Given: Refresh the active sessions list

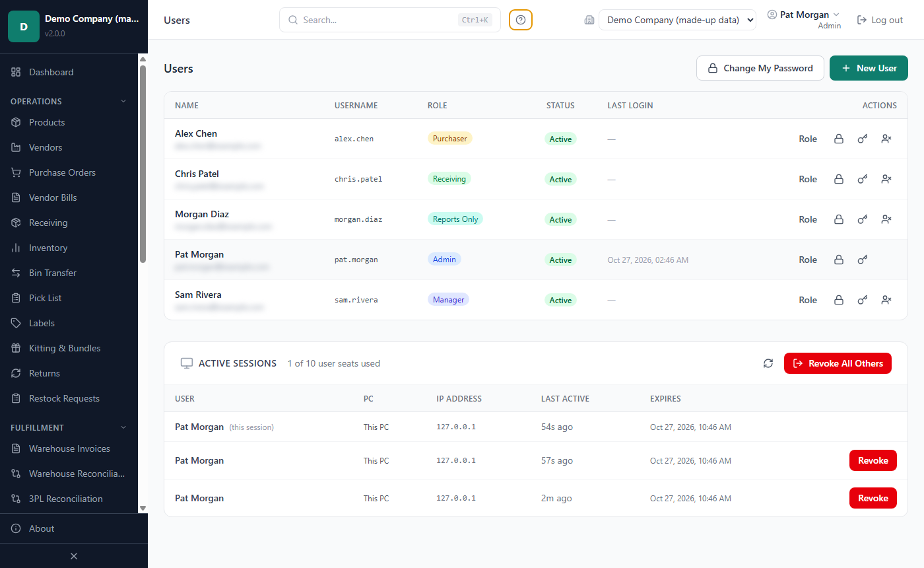Looking at the screenshot, I should tap(768, 363).
